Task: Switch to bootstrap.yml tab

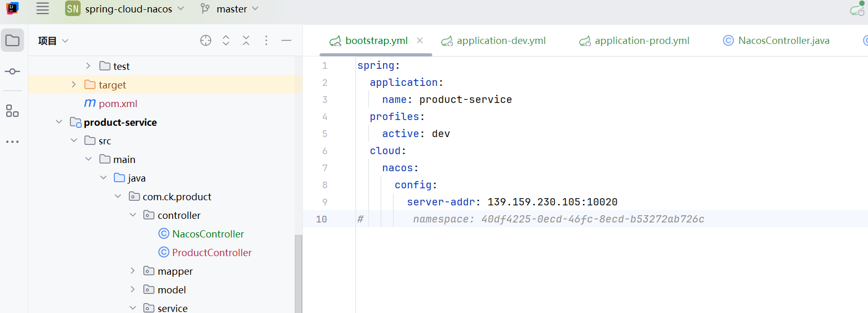Action: [376, 40]
